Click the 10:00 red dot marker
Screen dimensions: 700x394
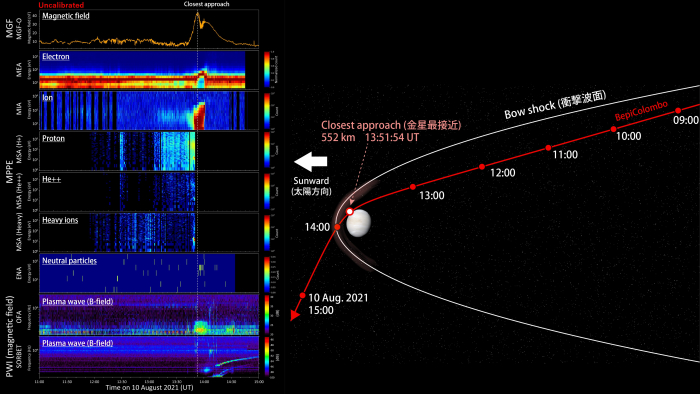613,129
